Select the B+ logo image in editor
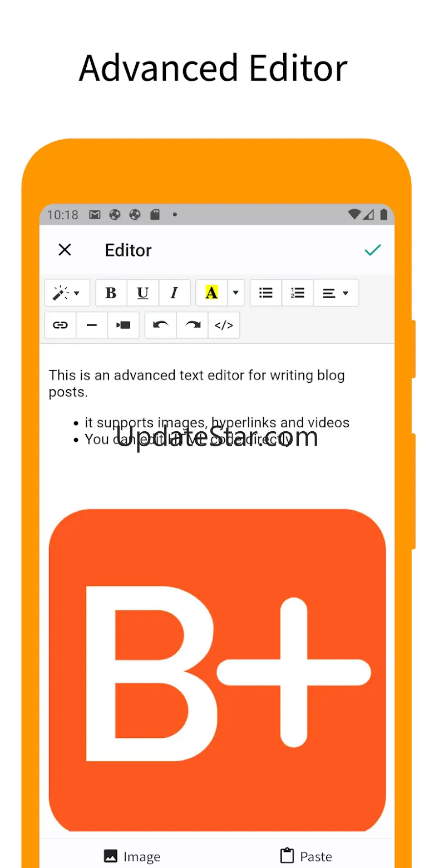The image size is (434, 868). point(217,670)
